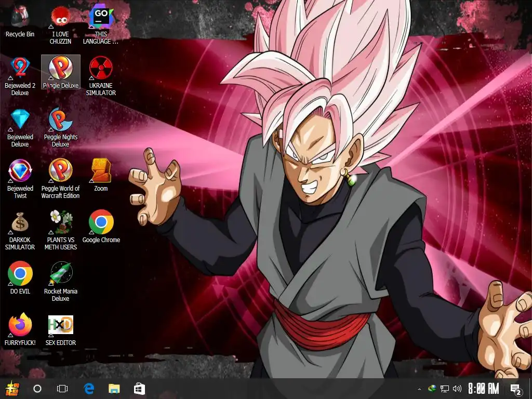Open Microsoft Store from the taskbar

point(139,389)
